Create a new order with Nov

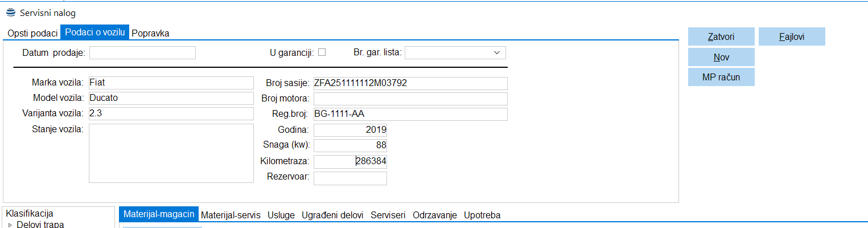click(721, 57)
